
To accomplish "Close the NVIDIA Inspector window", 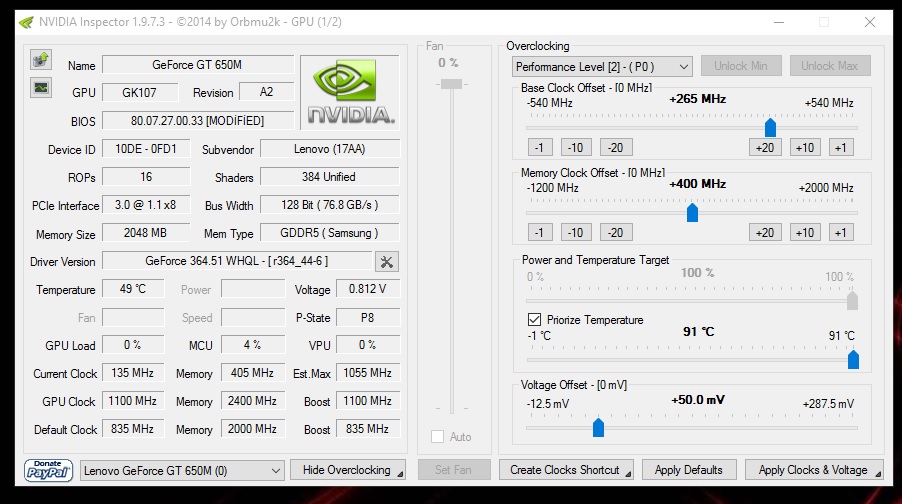I will (870, 22).
